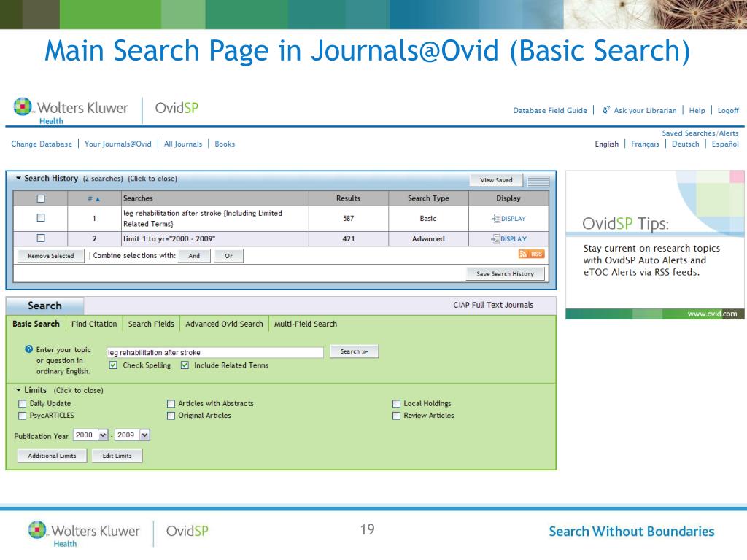Image resolution: width=747 pixels, height=560 pixels.
Task: Open Saved Searches/Alerts link
Action: [x=700, y=133]
